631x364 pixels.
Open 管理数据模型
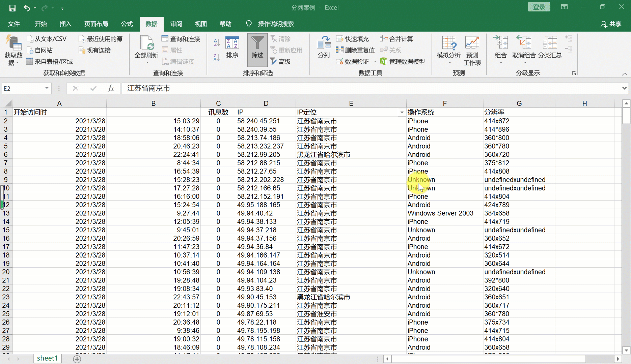coord(402,61)
